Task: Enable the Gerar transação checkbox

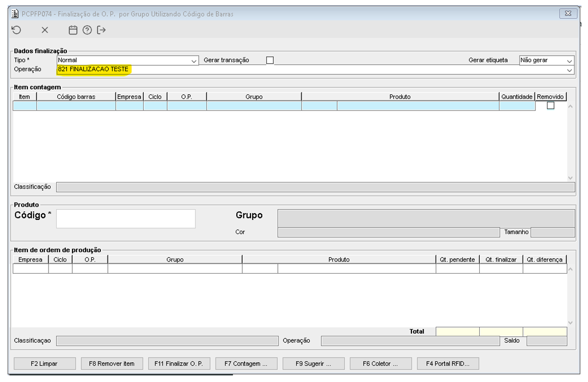Action: tap(270, 60)
